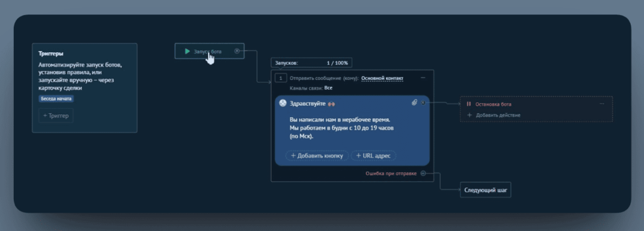Open the Каналы связи Все selector
The width and height of the screenshot is (644, 231).
328,88
